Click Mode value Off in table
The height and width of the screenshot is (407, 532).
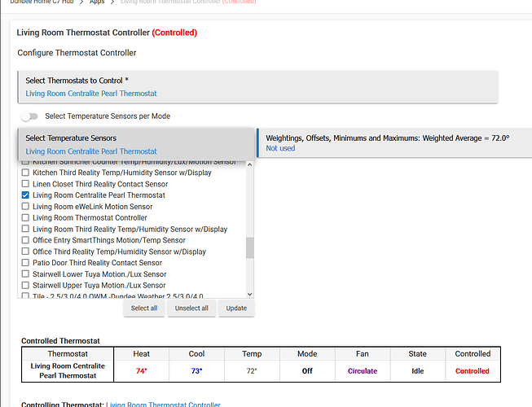pyautogui.click(x=307, y=371)
